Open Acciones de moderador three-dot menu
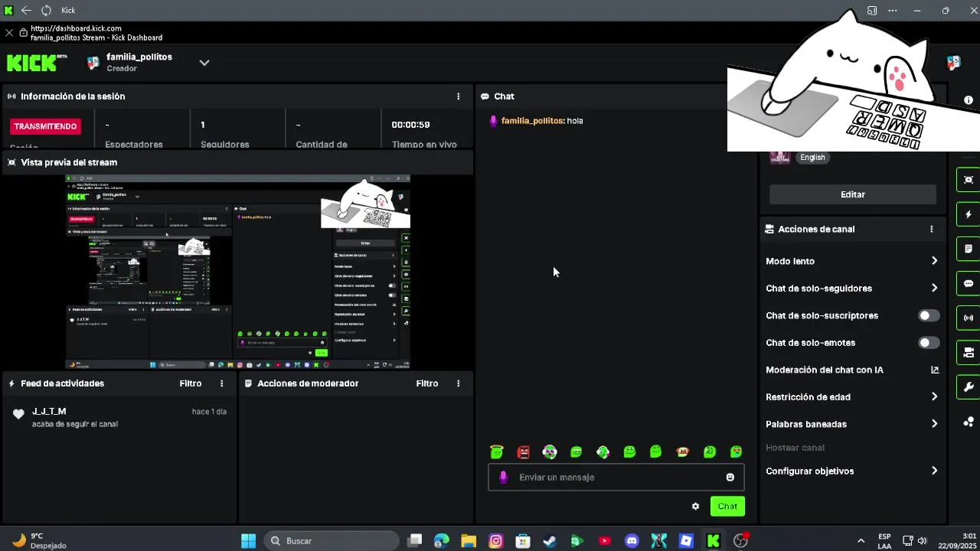This screenshot has height=551, width=980. coord(459,383)
